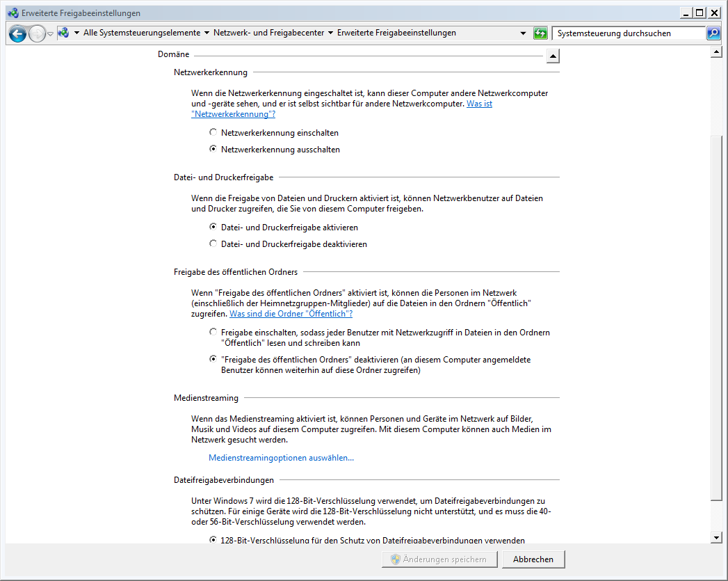
Task: Click the scrollbar down arrow
Action: coord(715,537)
